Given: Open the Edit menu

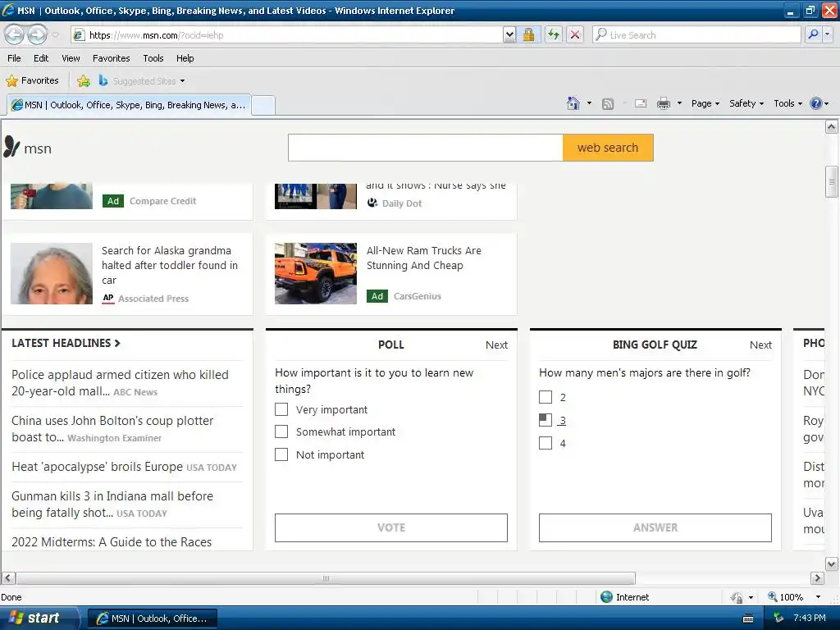Looking at the screenshot, I should 41,58.
